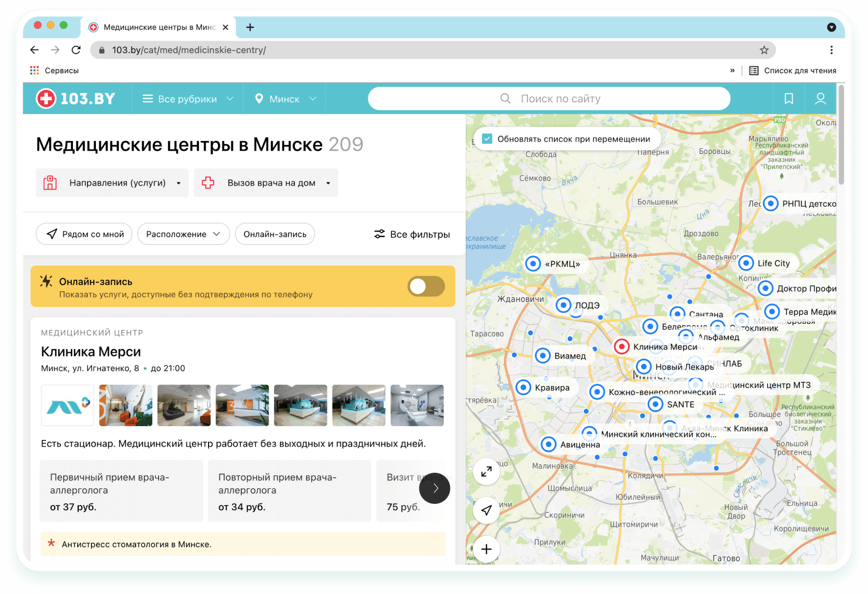Viewport: 868px width, 594px height.
Task: Open the user profile icon
Action: [820, 99]
